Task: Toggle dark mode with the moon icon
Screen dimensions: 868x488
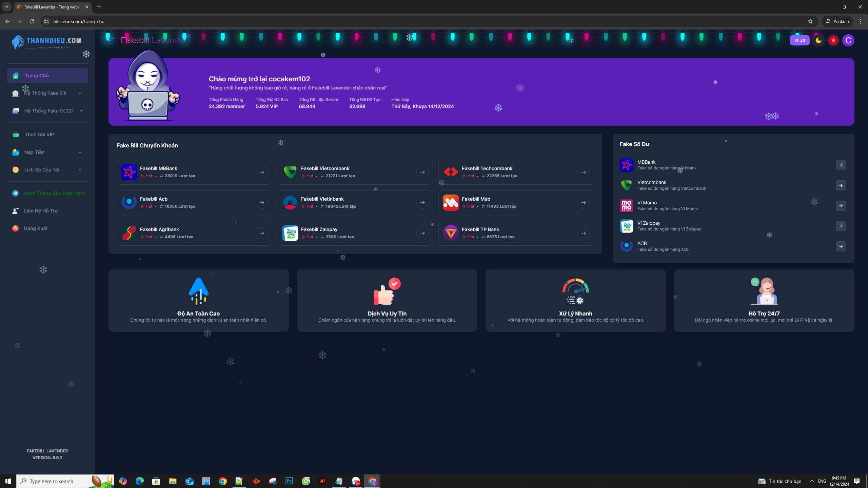Action: pyautogui.click(x=818, y=40)
